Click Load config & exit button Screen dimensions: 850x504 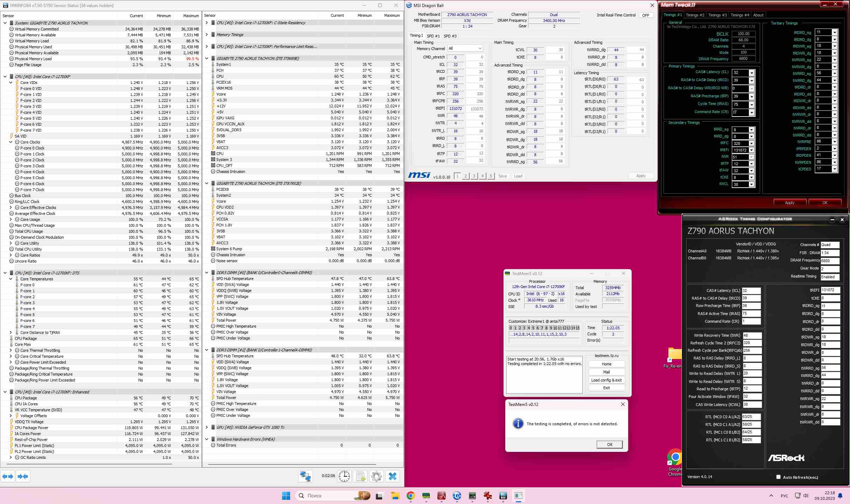point(606,380)
